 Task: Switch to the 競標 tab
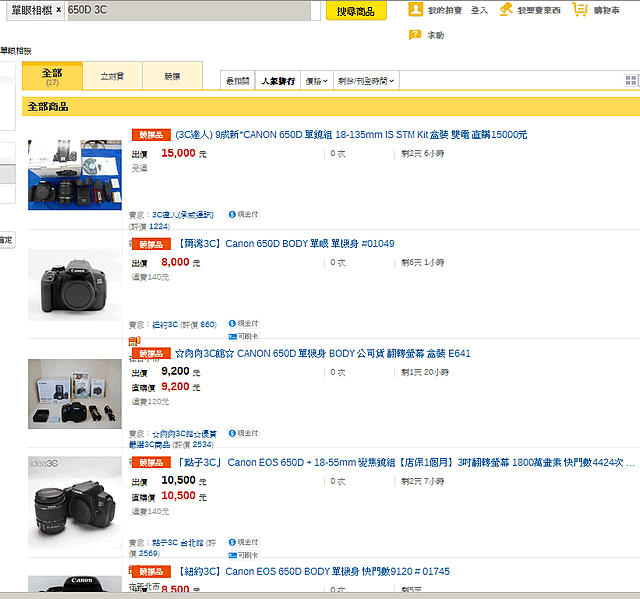click(x=172, y=76)
